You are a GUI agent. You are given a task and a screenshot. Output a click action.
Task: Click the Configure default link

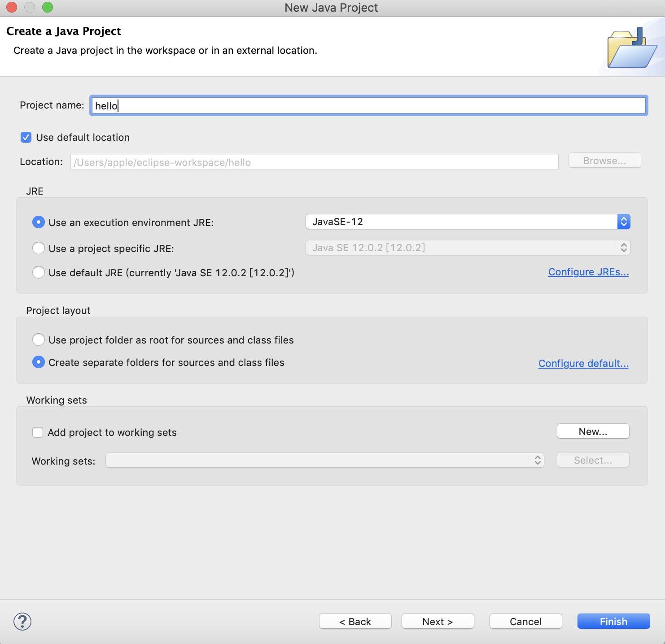click(x=583, y=363)
